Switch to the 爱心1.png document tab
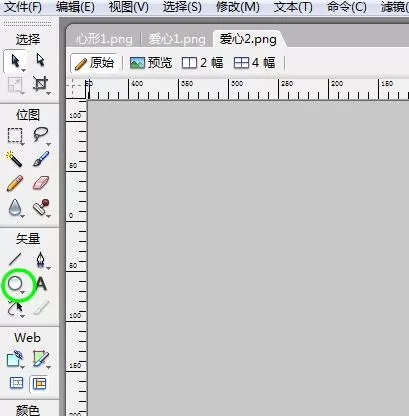409x416 pixels. (177, 39)
